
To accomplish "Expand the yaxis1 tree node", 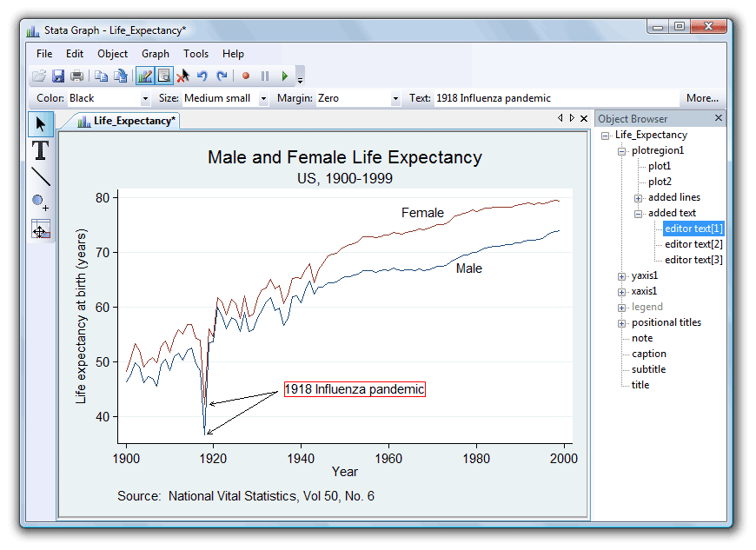I will click(x=622, y=275).
